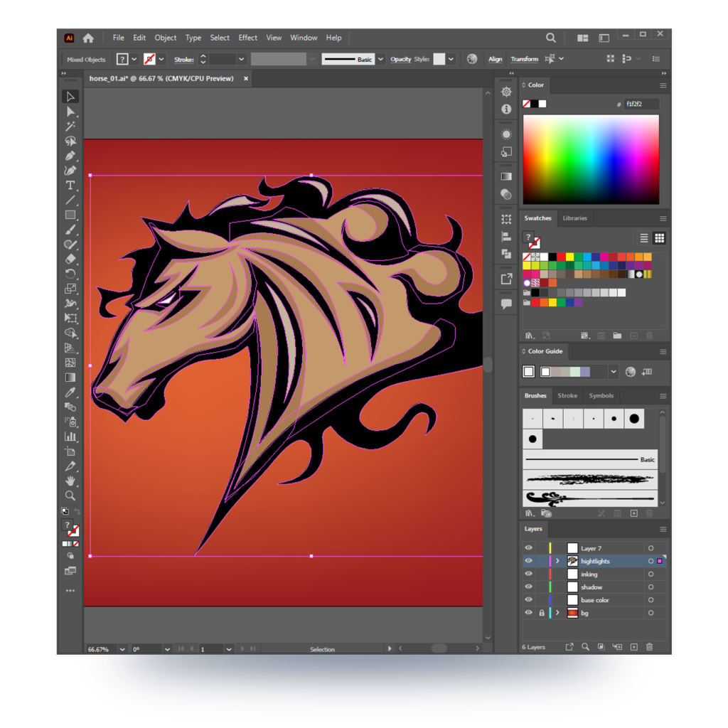Viewport: 728px width, 728px height.
Task: Open the brush definition Basic dropdown
Action: pyautogui.click(x=381, y=60)
